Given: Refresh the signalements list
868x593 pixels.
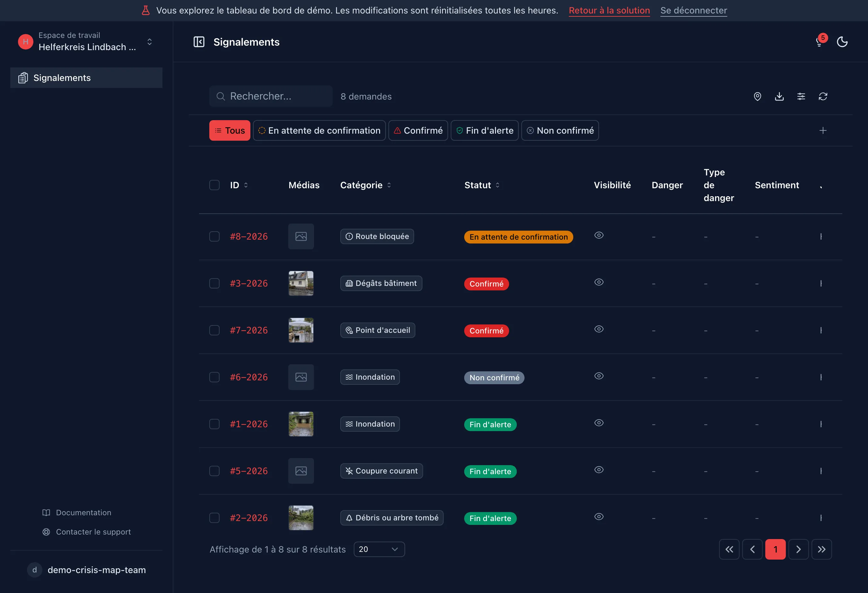Looking at the screenshot, I should 823,96.
